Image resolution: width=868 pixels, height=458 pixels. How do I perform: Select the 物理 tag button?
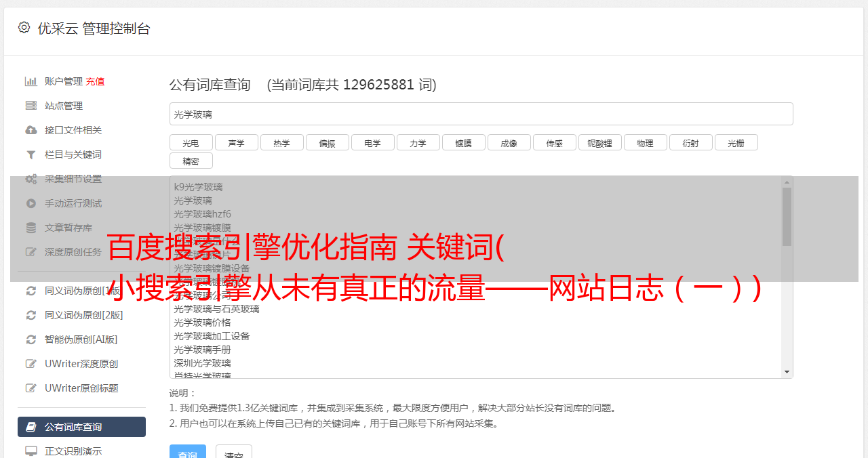click(x=645, y=142)
